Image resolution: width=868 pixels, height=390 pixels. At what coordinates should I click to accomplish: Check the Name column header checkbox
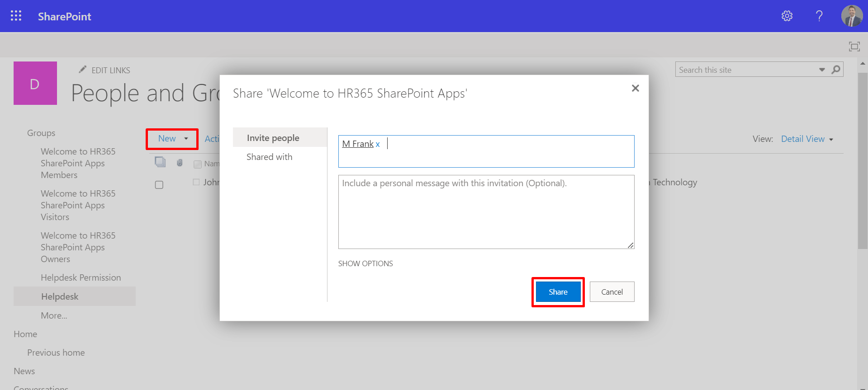point(198,164)
